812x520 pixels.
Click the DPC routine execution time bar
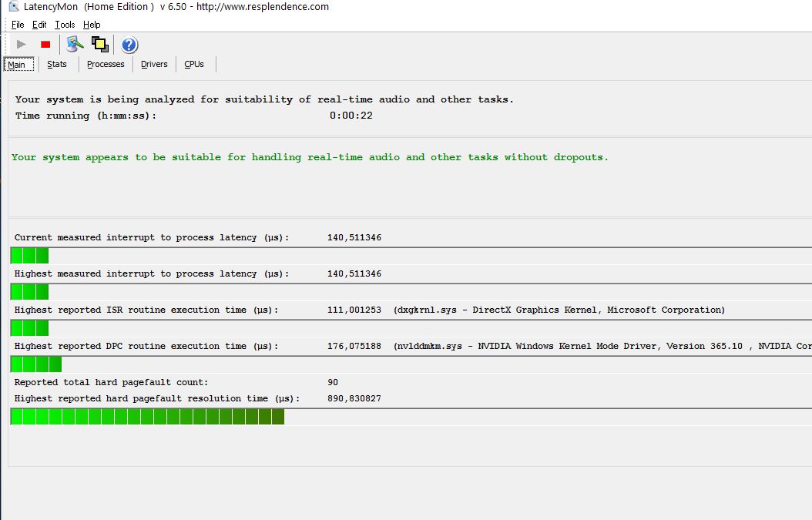(x=411, y=364)
